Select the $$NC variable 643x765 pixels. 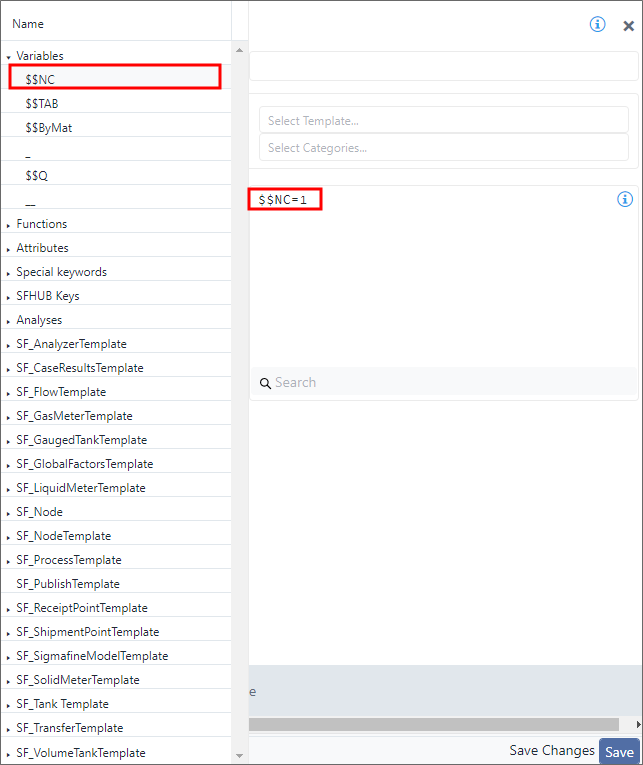(x=40, y=79)
